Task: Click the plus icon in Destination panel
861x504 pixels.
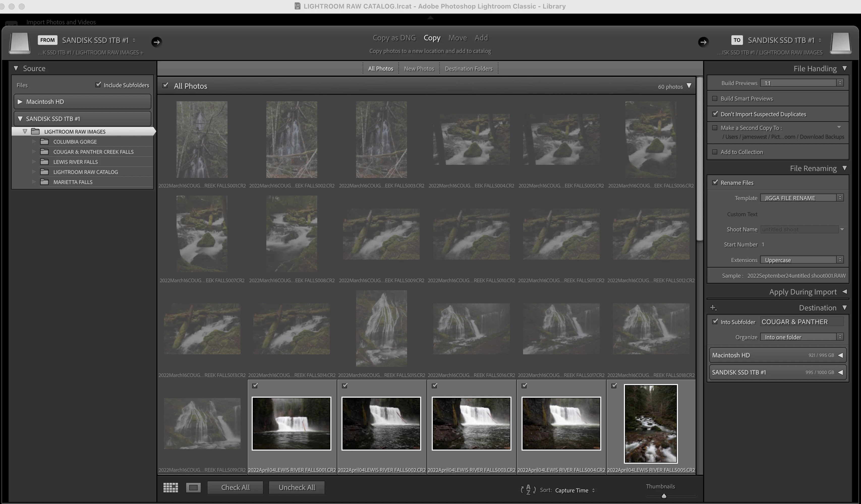Action: (713, 308)
